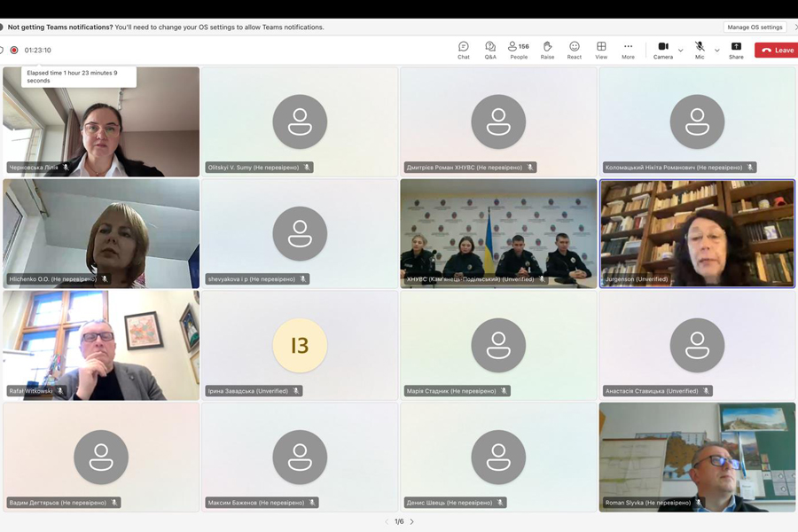
Task: Click muted mic icon beside Olitskyi V. Sumy
Action: (x=307, y=167)
